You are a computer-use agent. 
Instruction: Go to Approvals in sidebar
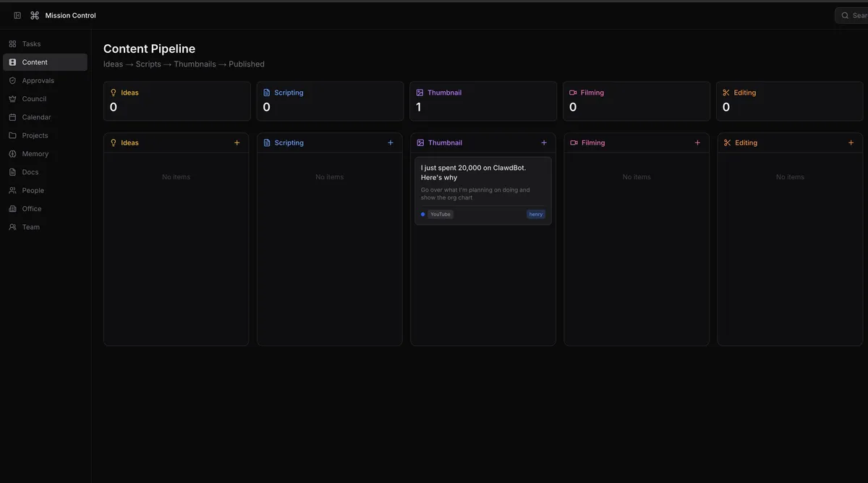coord(38,81)
